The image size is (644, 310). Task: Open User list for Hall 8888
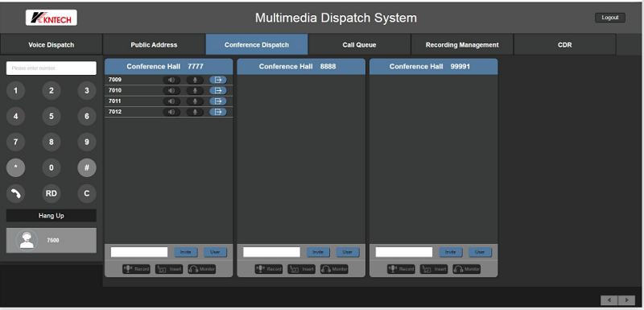point(348,252)
